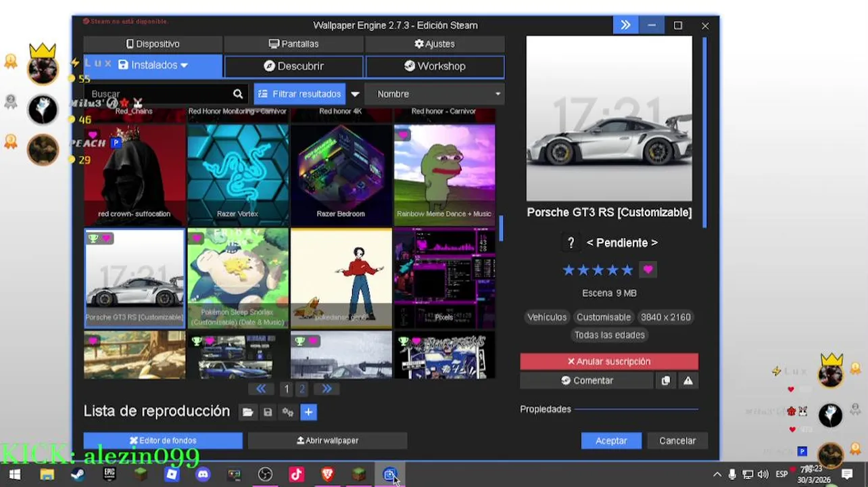Screen dimensions: 868x487
Task: Open Windows Start menu
Action: (x=15, y=475)
